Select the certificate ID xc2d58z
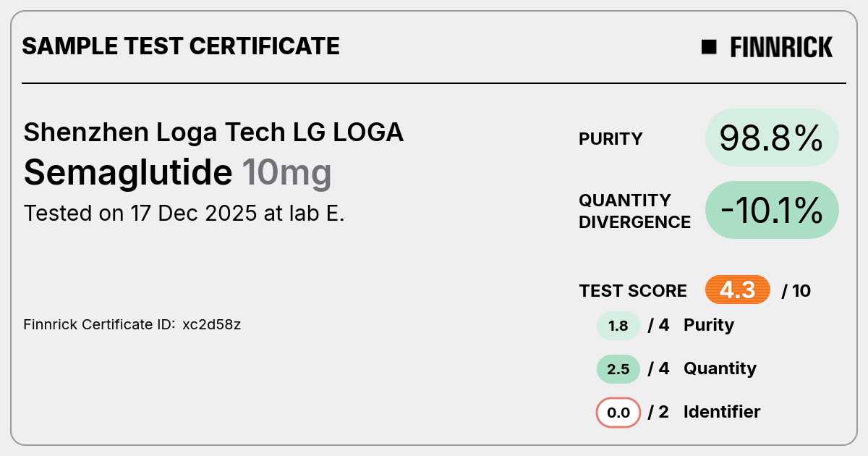The height and width of the screenshot is (456, 868). 211,324
